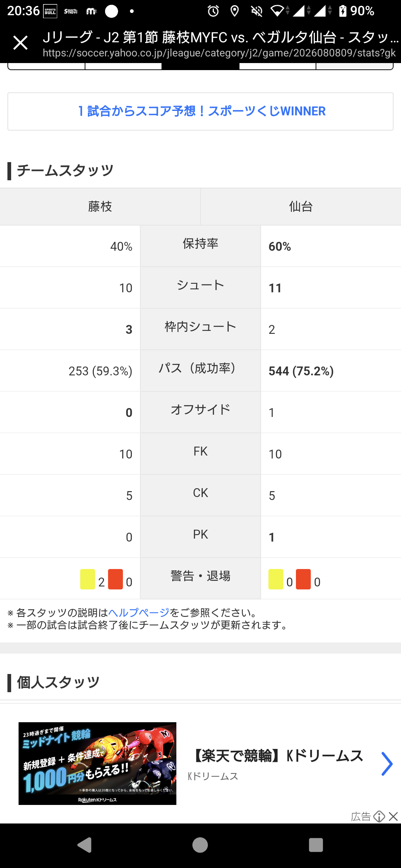Screen dimensions: 401x868
Task: Tap the Android back navigation button
Action: (x=85, y=845)
